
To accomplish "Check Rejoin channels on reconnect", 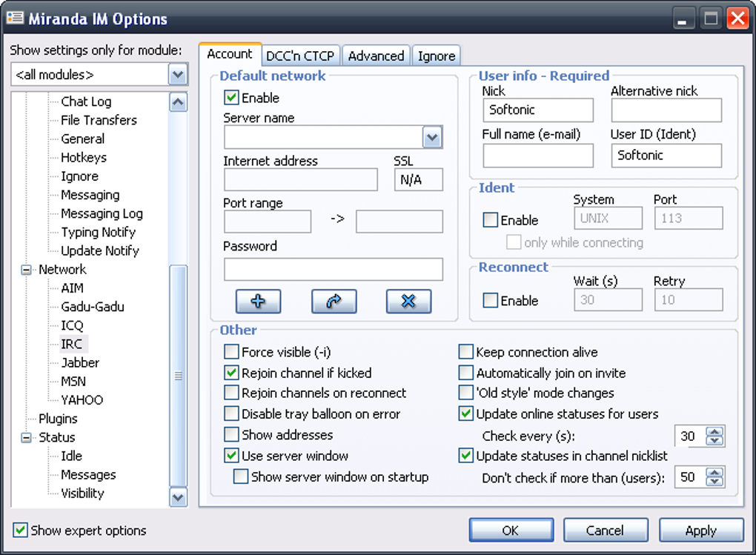I will click(231, 393).
